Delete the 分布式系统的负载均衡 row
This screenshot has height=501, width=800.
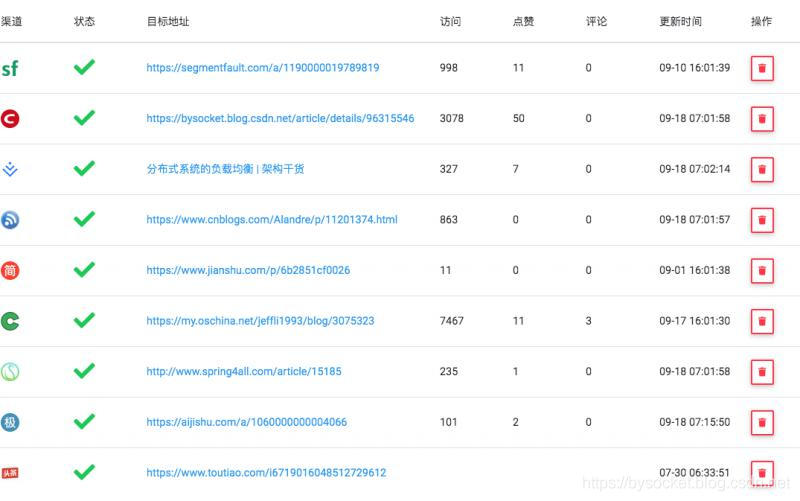(762, 169)
